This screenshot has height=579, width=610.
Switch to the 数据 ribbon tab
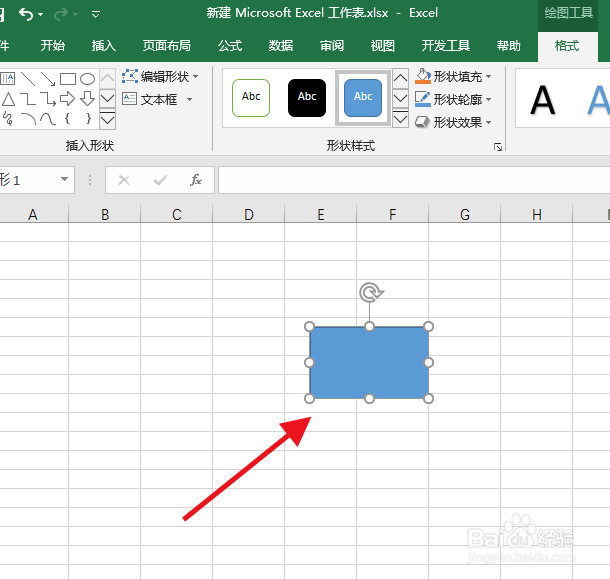pos(280,46)
